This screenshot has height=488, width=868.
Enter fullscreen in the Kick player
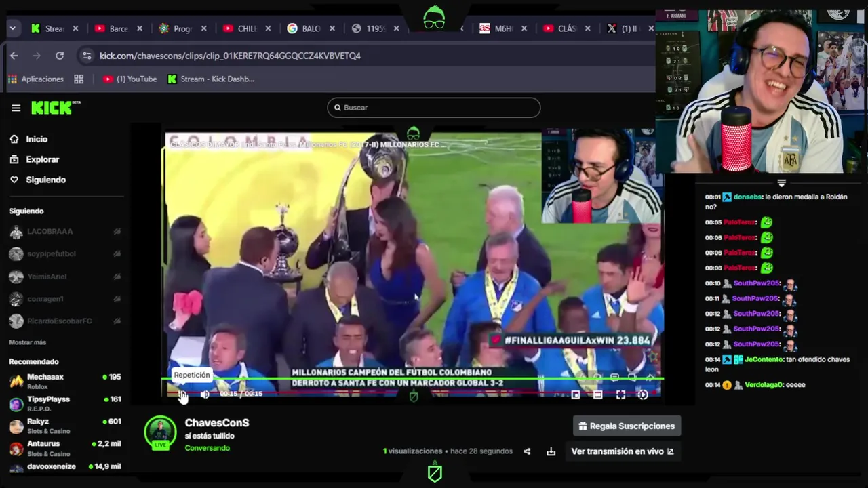(x=620, y=394)
